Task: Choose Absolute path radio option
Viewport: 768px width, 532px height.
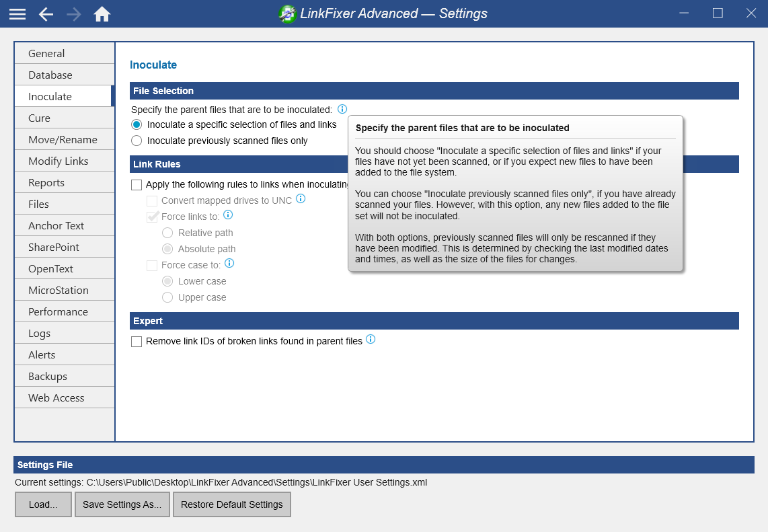Action: click(167, 249)
